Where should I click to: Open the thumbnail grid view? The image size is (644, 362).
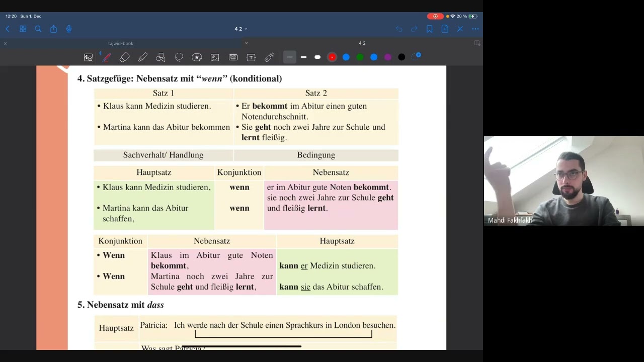coord(23,29)
